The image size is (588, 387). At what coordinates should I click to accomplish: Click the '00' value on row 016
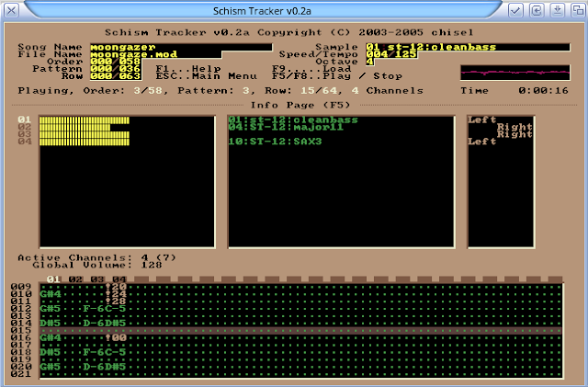tap(119, 338)
